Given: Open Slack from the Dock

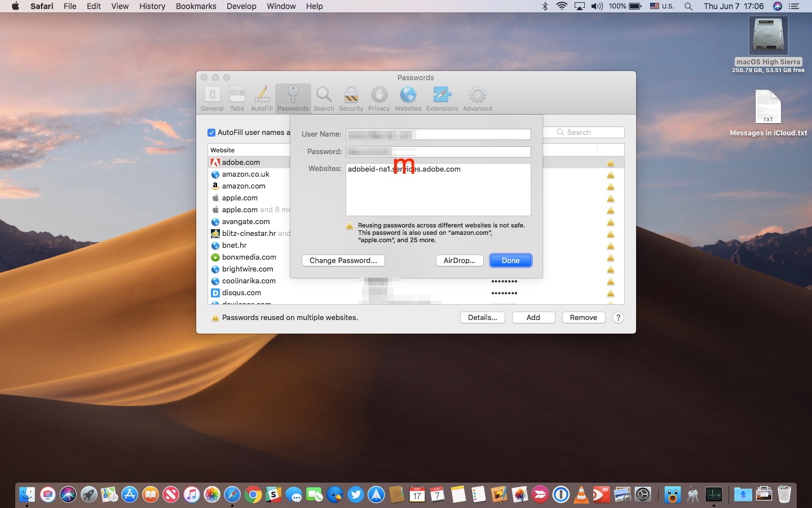Looking at the screenshot, I should [273, 495].
